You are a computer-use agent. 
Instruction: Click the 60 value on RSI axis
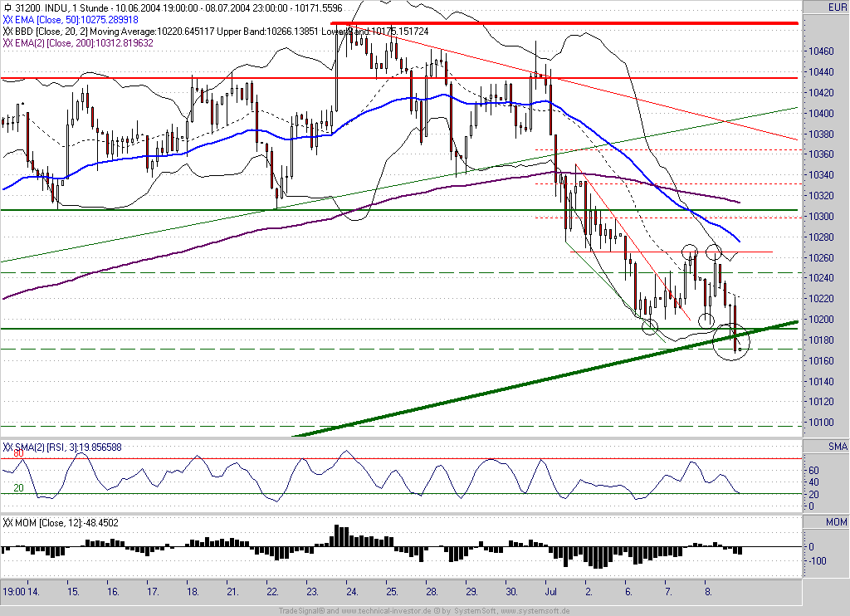[813, 471]
